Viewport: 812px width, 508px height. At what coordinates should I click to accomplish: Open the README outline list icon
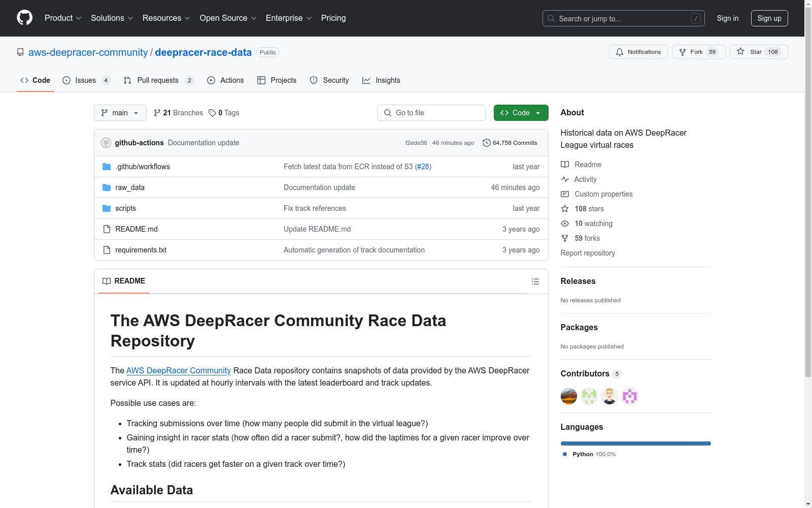point(535,281)
